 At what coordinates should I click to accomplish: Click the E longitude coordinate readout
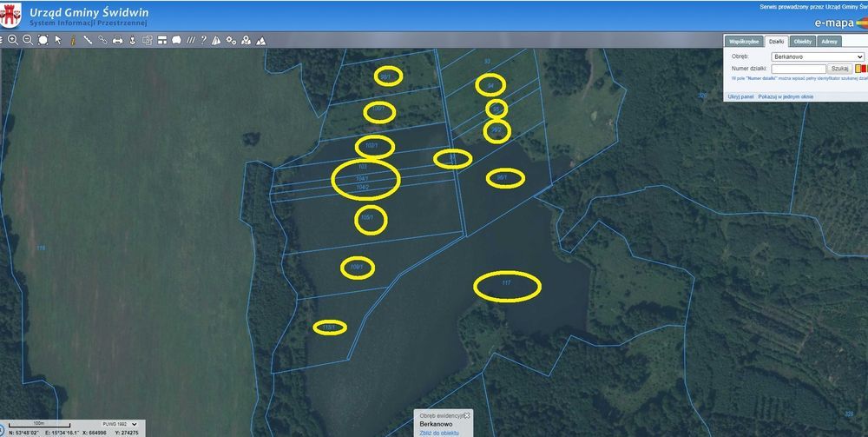62,433
